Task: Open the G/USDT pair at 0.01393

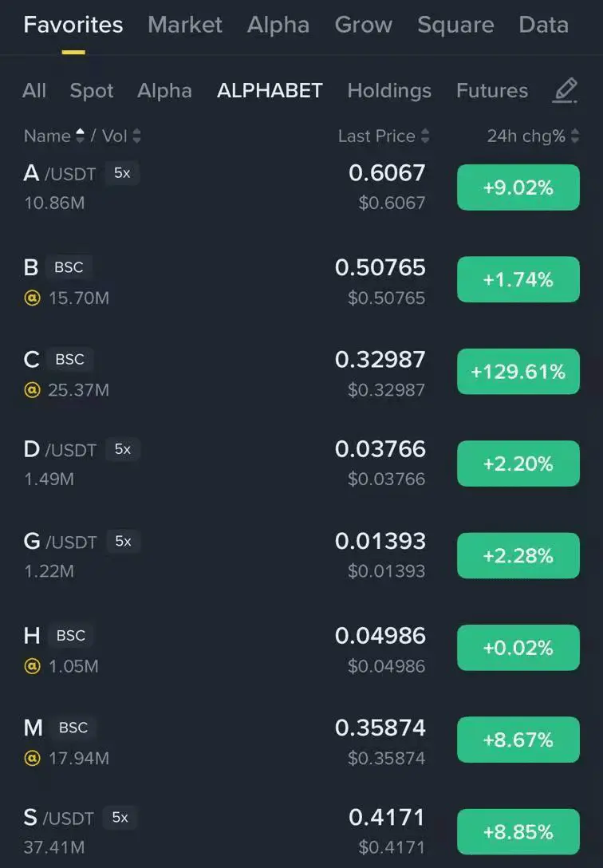Action: click(x=301, y=555)
